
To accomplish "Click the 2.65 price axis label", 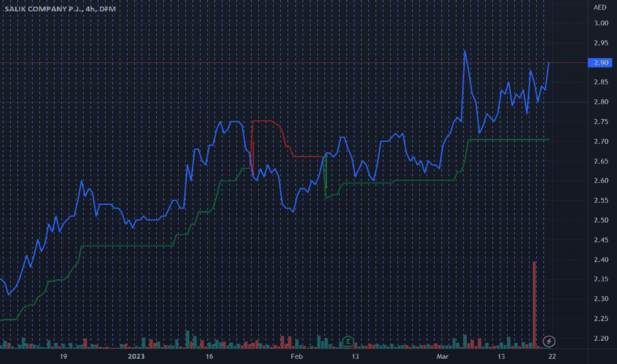I will tap(601, 161).
